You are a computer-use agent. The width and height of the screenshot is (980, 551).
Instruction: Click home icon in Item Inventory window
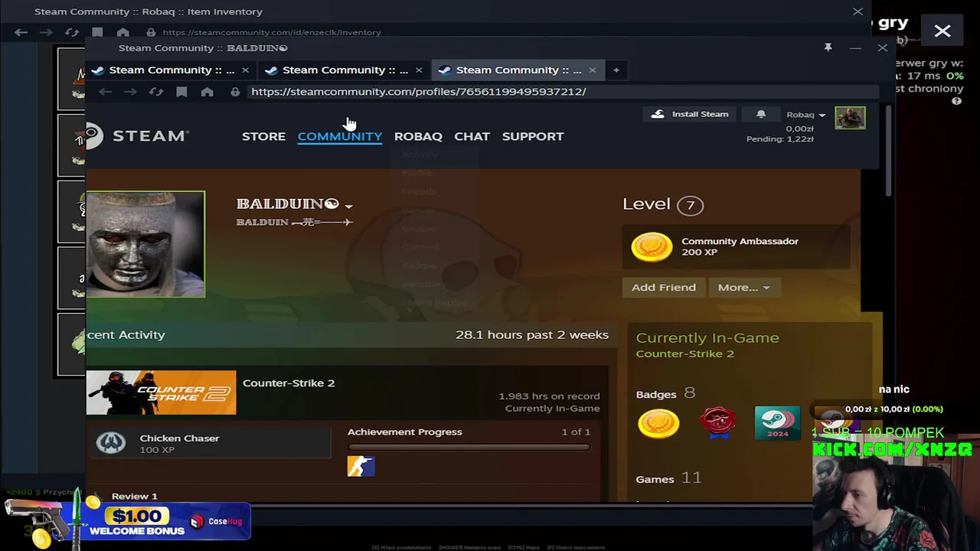coord(122,32)
